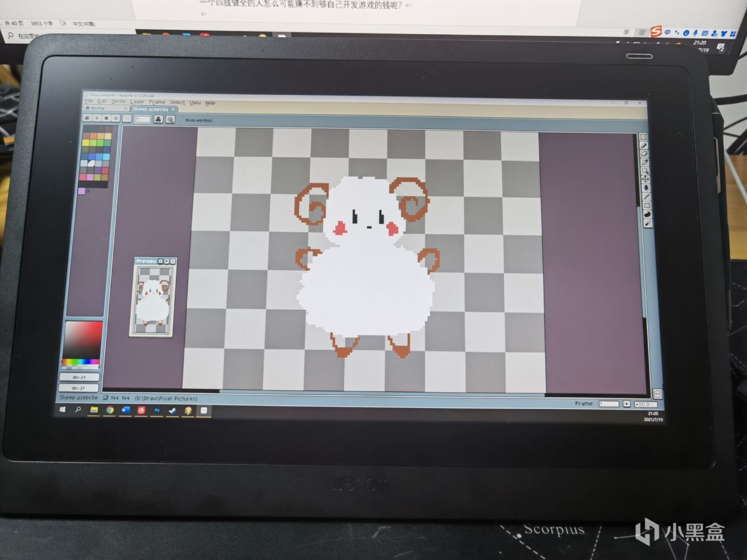Pick pink swatch in the palette

(90, 177)
